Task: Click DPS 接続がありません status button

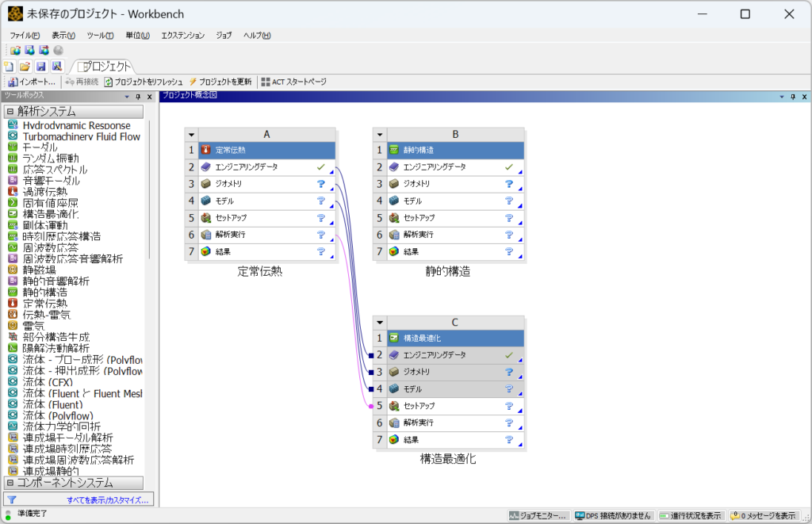Action: click(x=613, y=516)
